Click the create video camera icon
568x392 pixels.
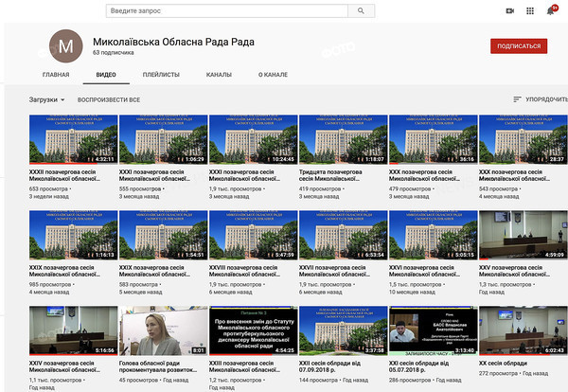(x=509, y=10)
